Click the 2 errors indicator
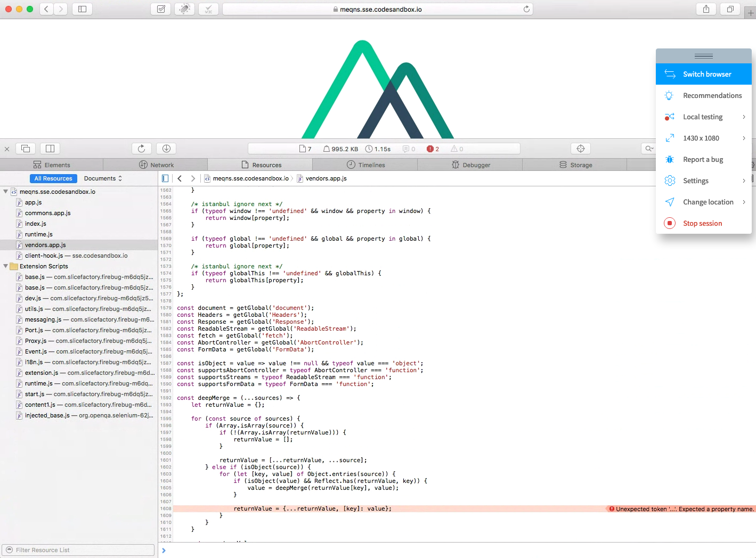Viewport: 756px width, 558px height. tap(433, 149)
